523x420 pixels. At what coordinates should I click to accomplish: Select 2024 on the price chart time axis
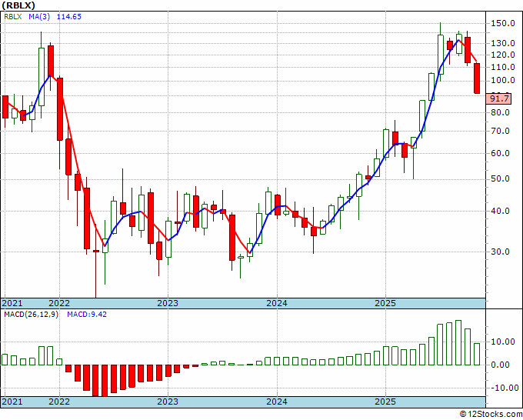[277, 303]
